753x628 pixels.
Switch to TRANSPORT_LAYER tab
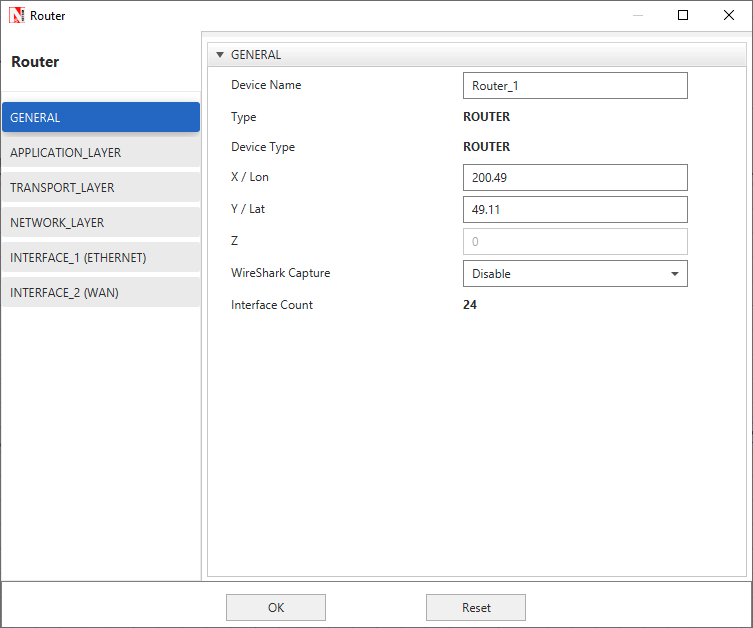[x=101, y=187]
